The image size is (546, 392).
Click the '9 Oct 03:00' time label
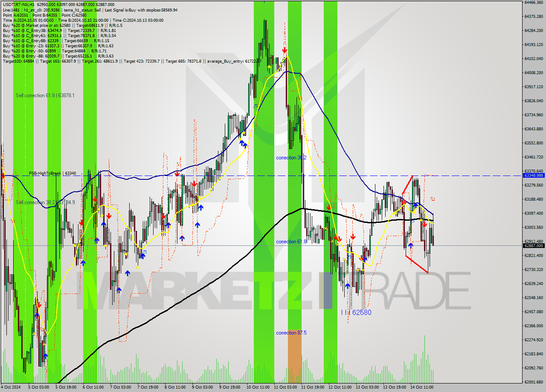point(202,387)
